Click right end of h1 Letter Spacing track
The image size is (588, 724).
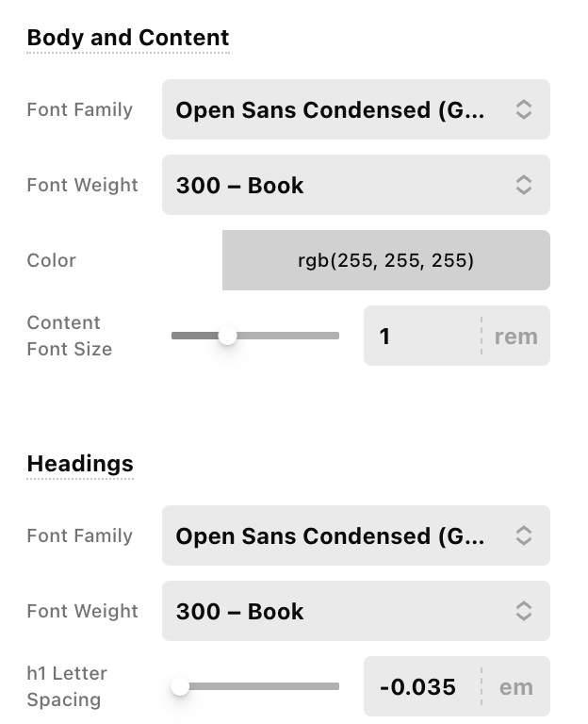click(x=335, y=686)
